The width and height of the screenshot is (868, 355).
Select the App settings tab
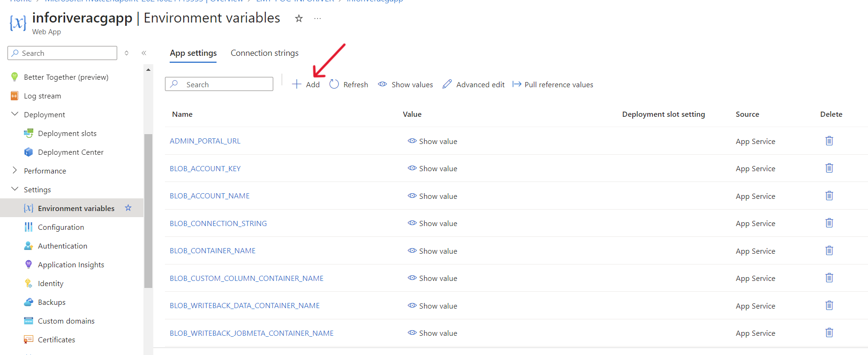(193, 53)
